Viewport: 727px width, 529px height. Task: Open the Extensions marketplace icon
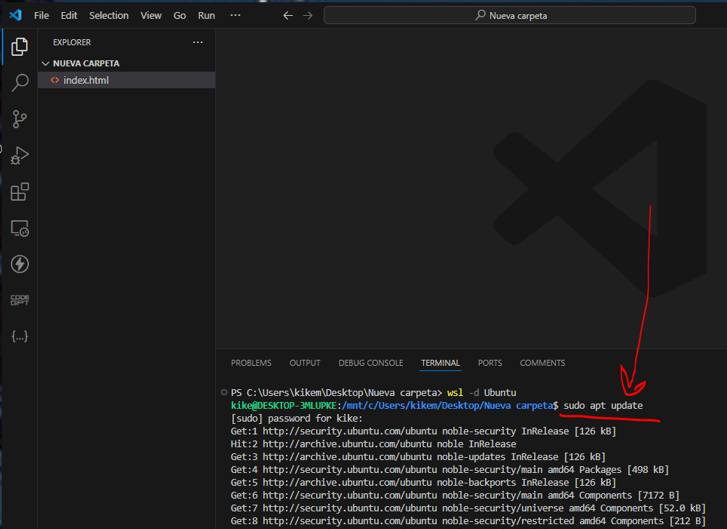tap(19, 192)
